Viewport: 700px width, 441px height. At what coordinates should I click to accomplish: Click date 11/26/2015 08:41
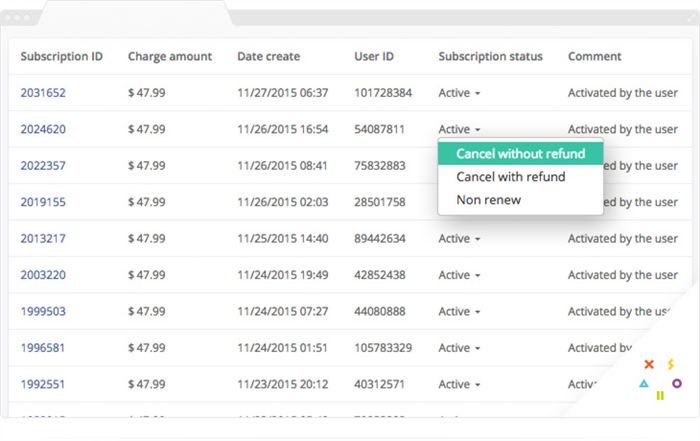(x=283, y=166)
